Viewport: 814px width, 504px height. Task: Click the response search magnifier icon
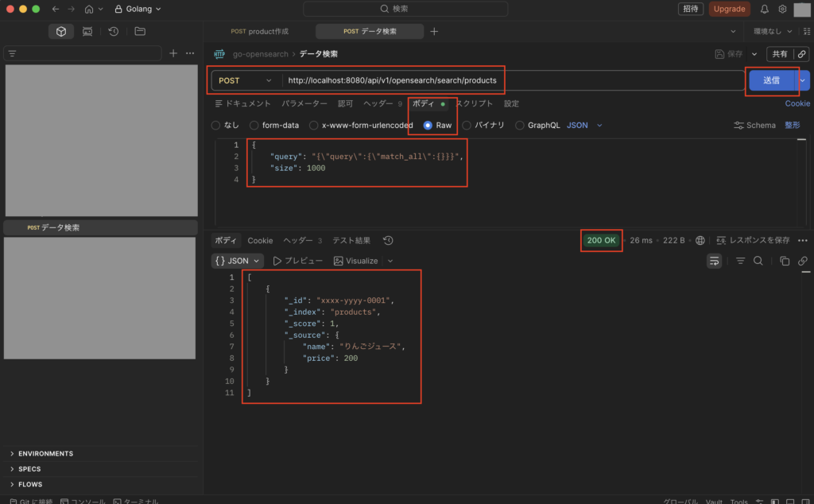(758, 261)
